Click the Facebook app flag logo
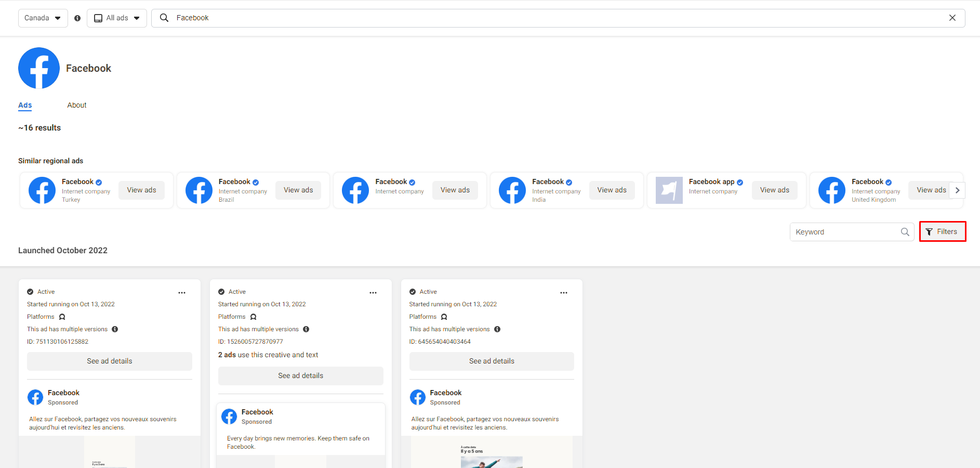This screenshot has height=468, width=980. pos(669,190)
